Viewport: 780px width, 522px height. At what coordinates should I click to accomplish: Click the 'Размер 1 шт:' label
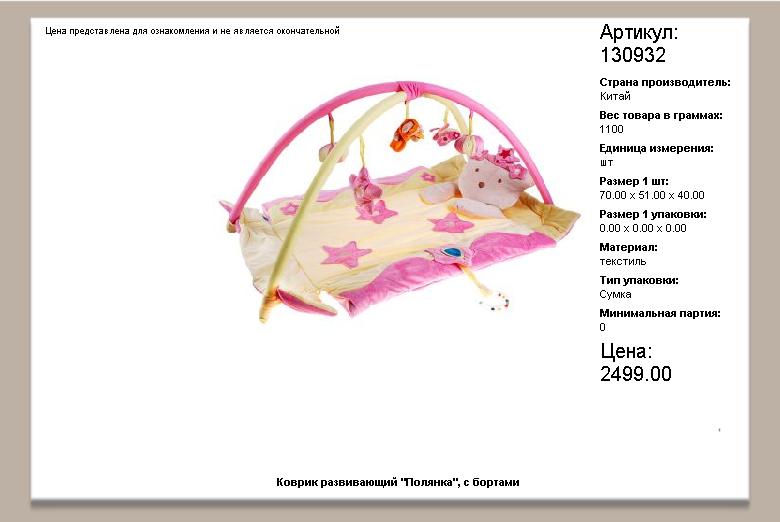(634, 181)
